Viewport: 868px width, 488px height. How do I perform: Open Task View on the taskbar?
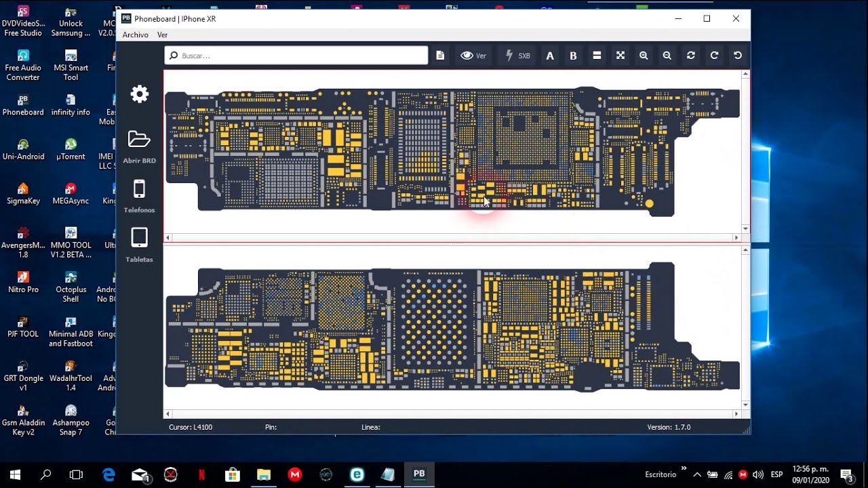tap(77, 474)
